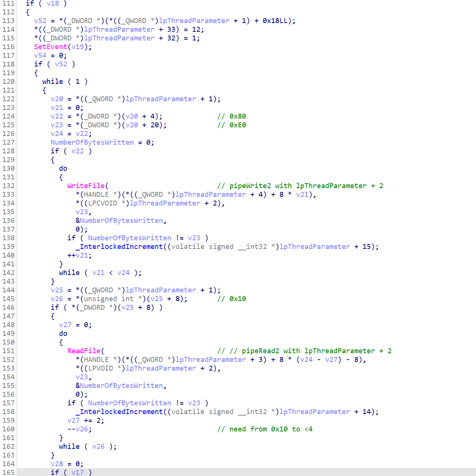Viewport: 476px width, 476px height.
Task: Click variable v52 on line 113
Action: point(40,21)
